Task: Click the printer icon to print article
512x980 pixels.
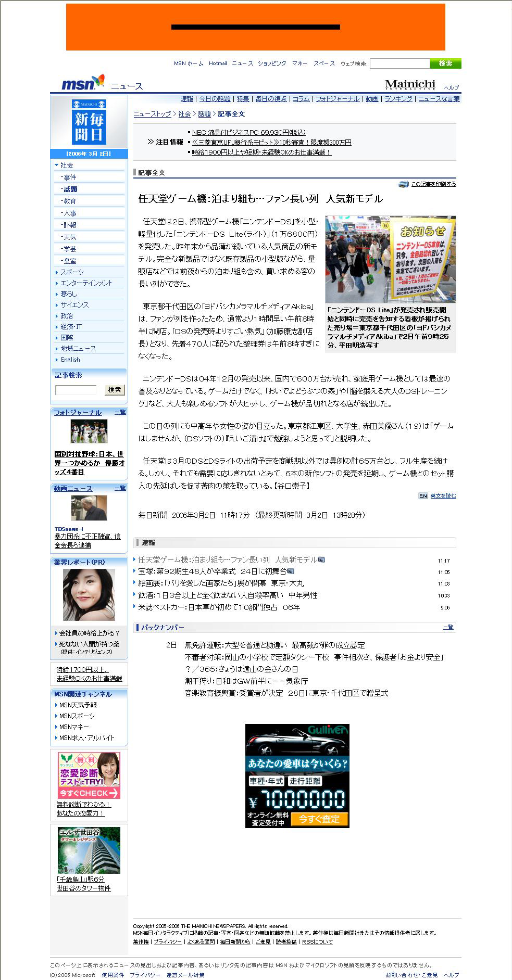Action: (x=403, y=184)
